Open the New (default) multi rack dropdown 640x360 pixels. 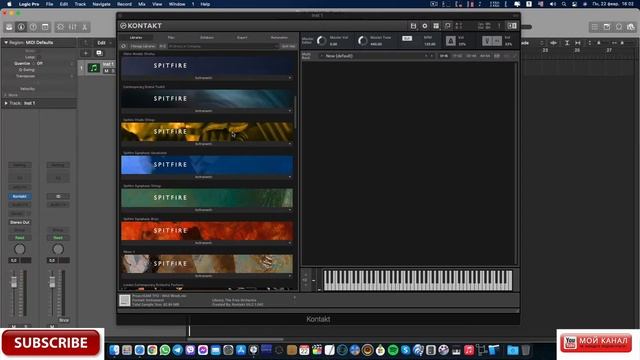376,56
